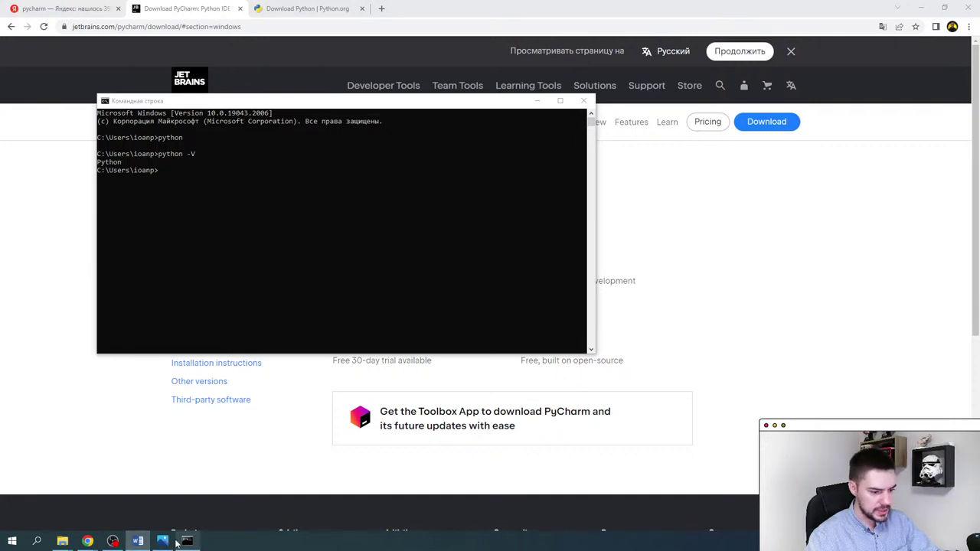Click the Продолжить button
This screenshot has width=980, height=551.
(x=740, y=51)
